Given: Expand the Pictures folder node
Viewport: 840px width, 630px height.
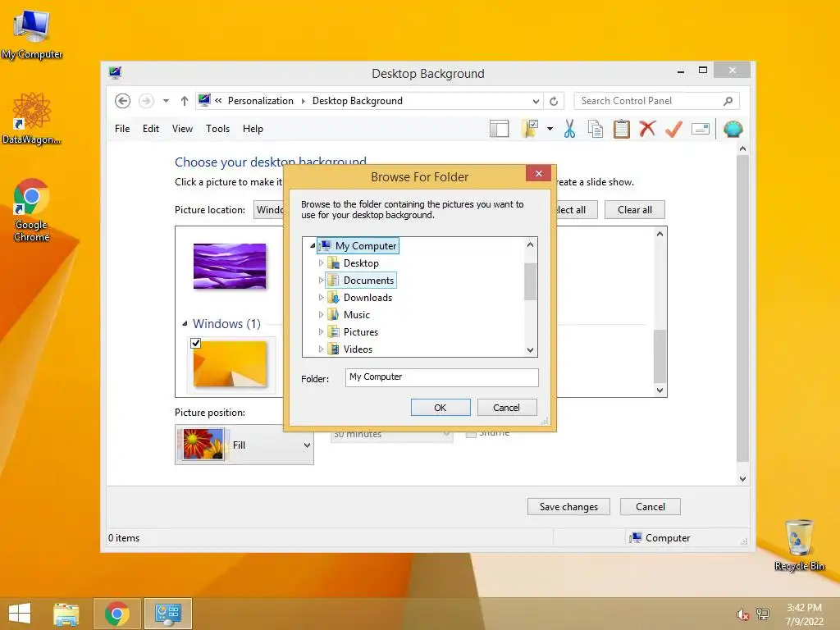Looking at the screenshot, I should pyautogui.click(x=321, y=331).
